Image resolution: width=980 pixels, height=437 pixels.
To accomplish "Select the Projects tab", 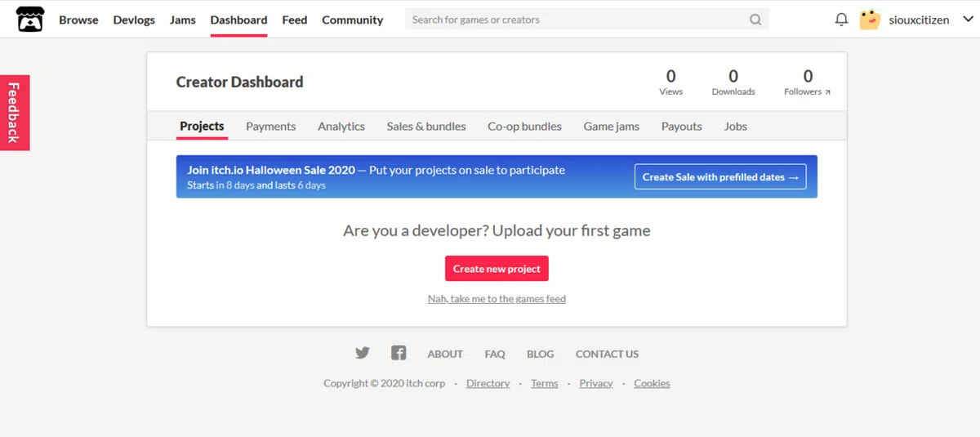I will tap(202, 126).
